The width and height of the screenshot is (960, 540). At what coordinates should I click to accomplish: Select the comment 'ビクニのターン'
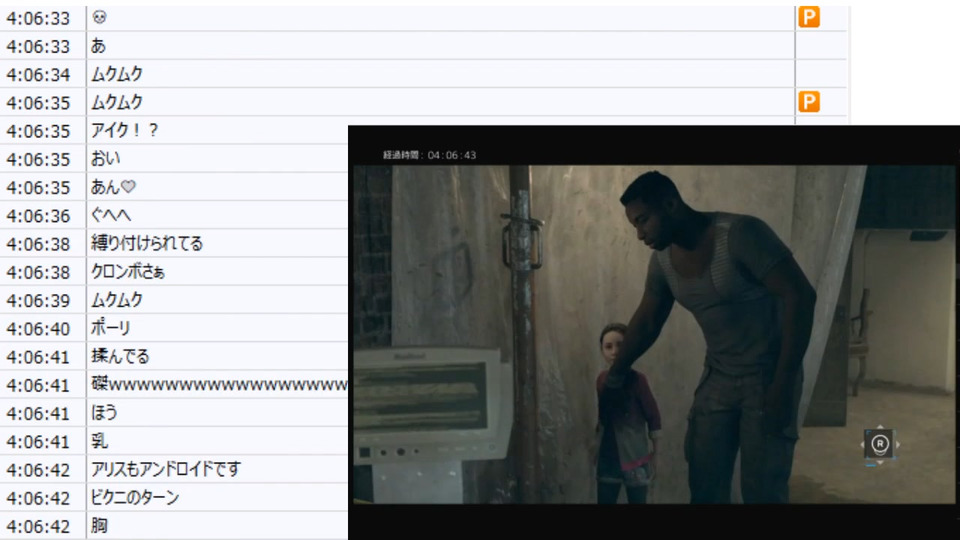135,498
